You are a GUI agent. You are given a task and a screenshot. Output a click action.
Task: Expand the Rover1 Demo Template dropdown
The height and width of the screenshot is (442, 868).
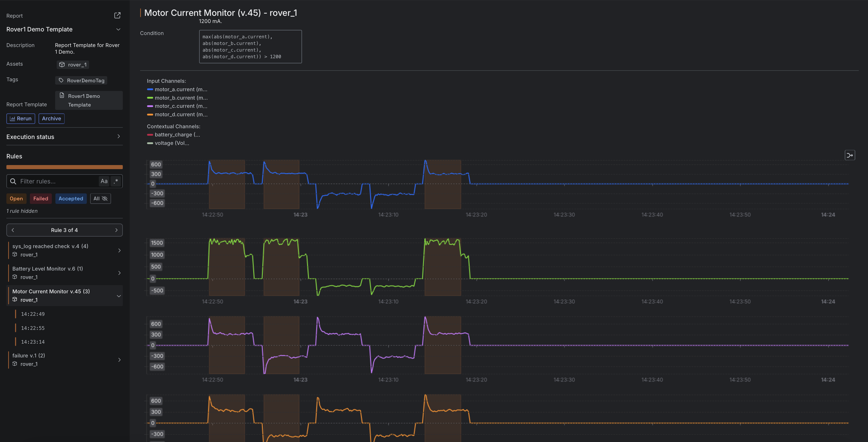(118, 29)
